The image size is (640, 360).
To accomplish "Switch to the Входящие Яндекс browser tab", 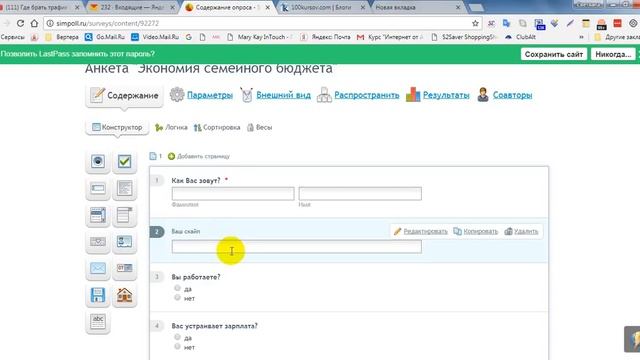I will coord(133,7).
